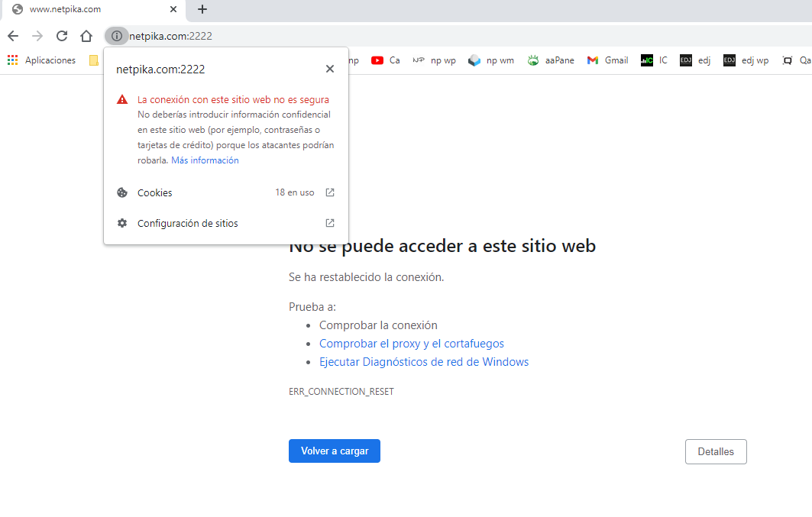
Task: Open a new tab with the plus button
Action: [202, 9]
